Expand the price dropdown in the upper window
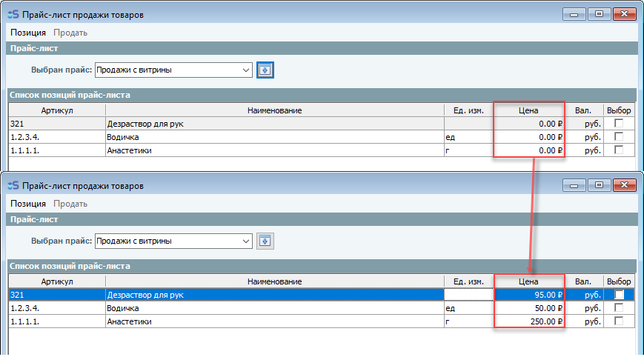The height and width of the screenshot is (357, 644). click(246, 70)
